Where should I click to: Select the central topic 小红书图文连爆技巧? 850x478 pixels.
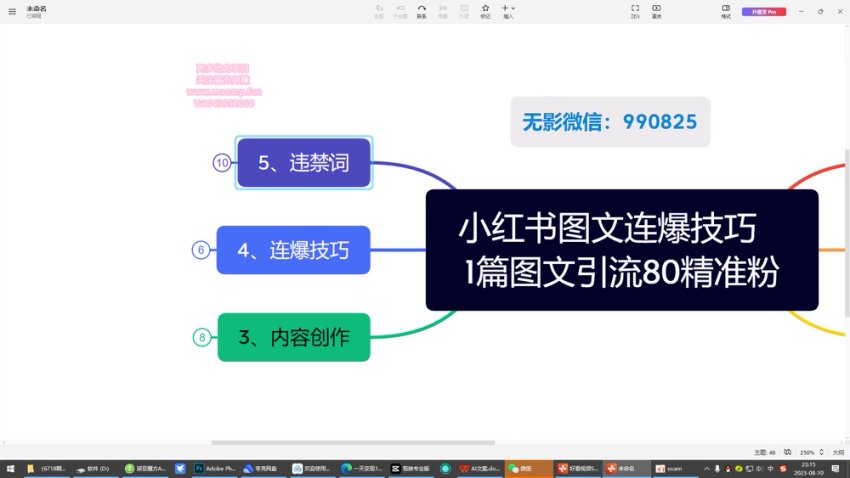tap(621, 250)
